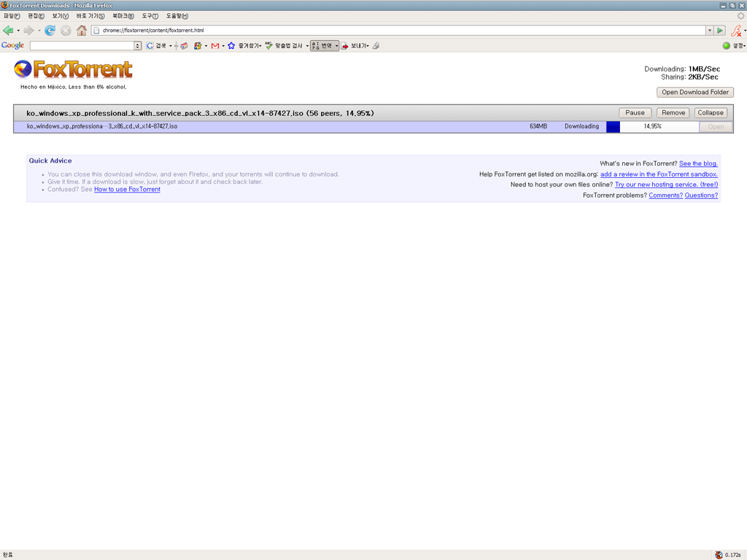Open the Google search box history dropdown

tap(138, 46)
